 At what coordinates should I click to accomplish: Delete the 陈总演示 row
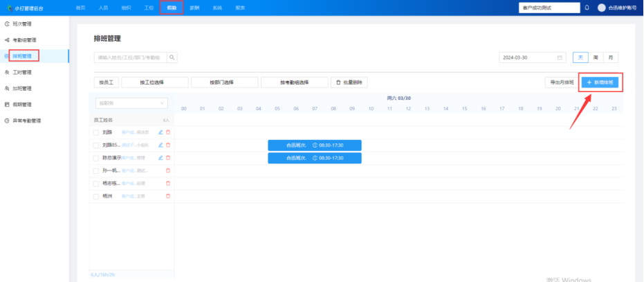(x=167, y=158)
